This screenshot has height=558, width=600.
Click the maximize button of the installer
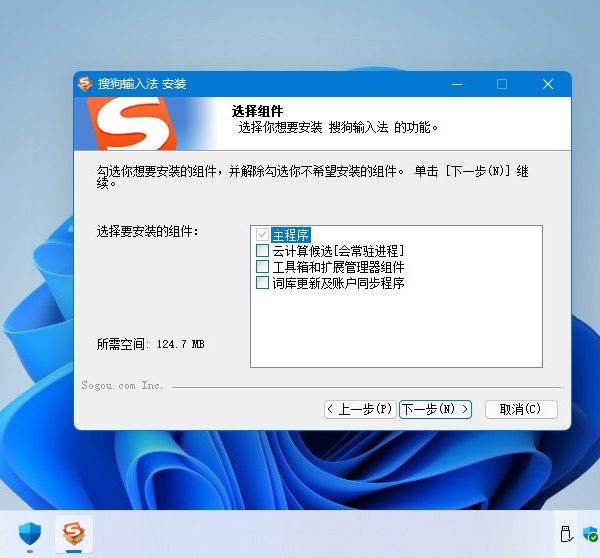point(502,84)
